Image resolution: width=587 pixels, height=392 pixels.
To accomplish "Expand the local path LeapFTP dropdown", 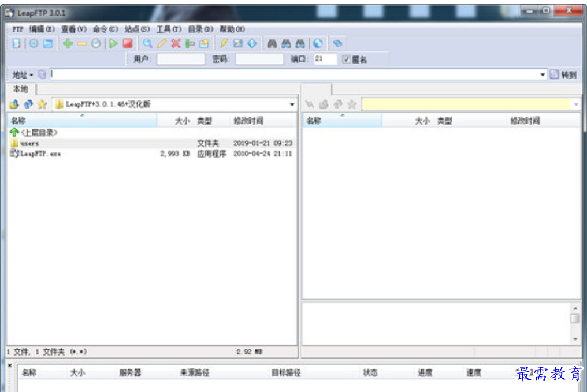I will [x=292, y=104].
